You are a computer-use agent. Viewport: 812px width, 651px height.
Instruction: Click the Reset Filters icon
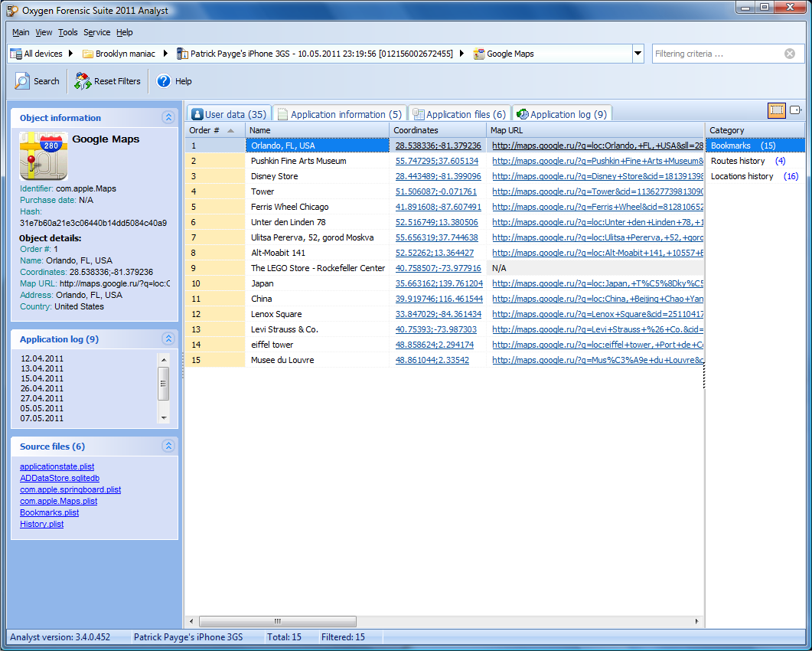click(82, 81)
